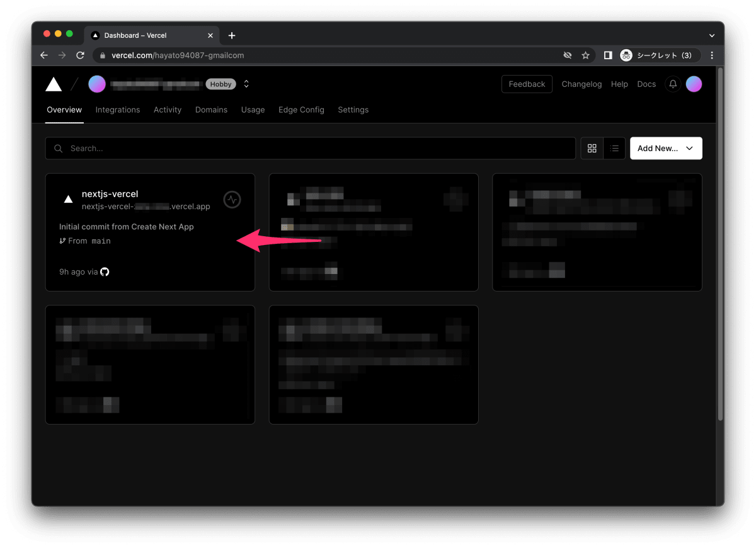
Task: Toggle the browser side panel icon
Action: [607, 55]
